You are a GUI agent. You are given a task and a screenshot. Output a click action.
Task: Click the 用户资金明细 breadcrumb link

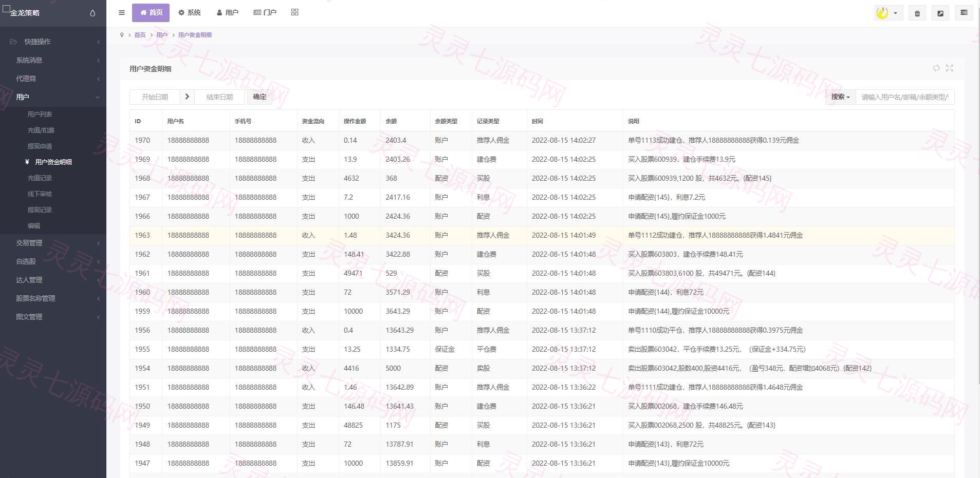click(195, 35)
